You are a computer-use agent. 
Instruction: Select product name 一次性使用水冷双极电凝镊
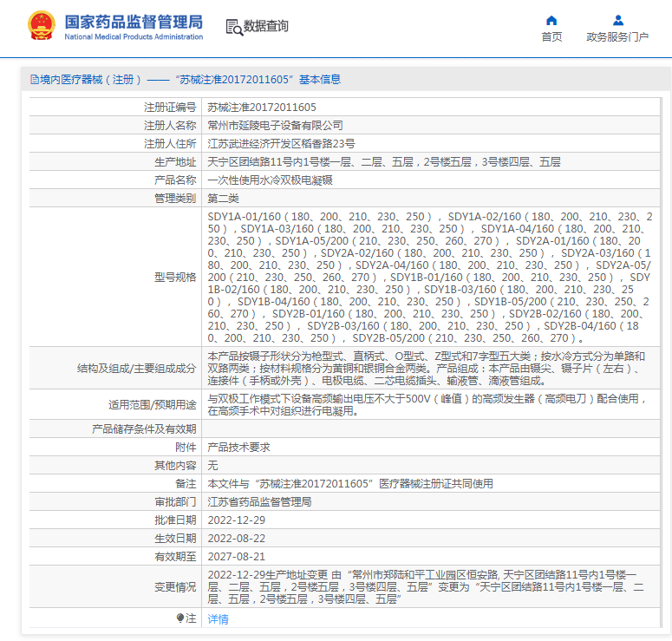[270, 180]
